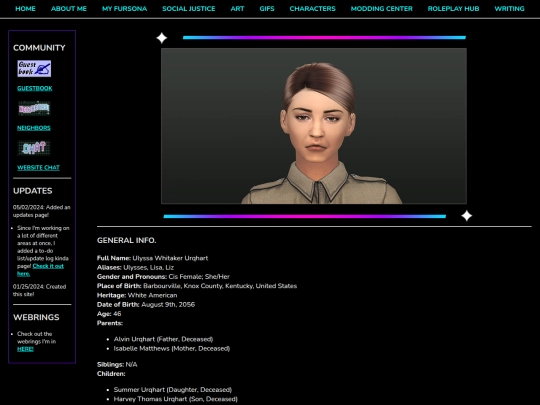
Task: Open the Website Chat link
Action: [39, 168]
